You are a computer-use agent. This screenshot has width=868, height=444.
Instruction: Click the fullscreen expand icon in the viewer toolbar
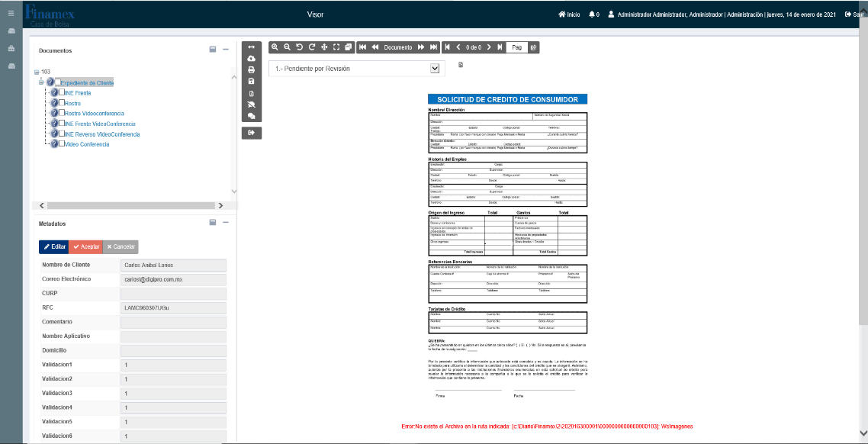[336, 47]
